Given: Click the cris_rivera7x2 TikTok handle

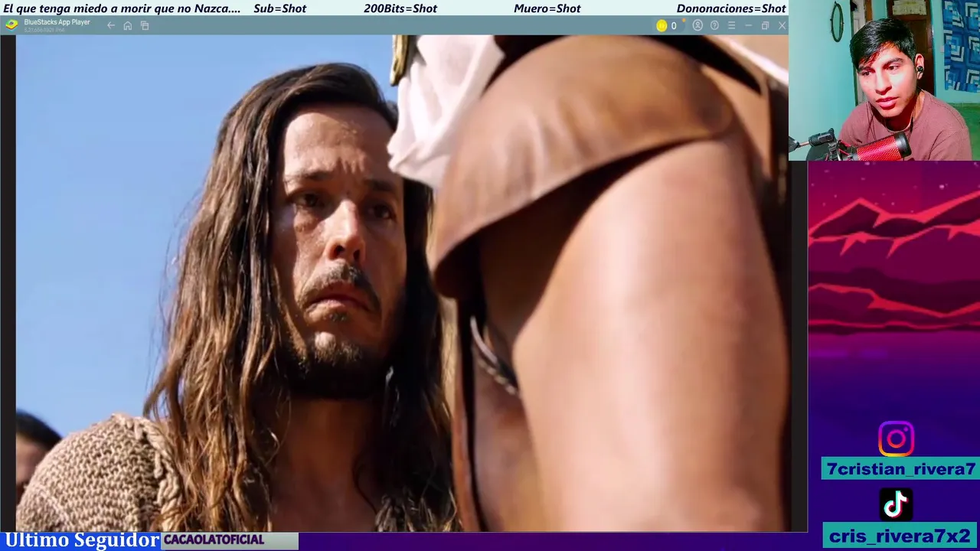Looking at the screenshot, I should (900, 536).
